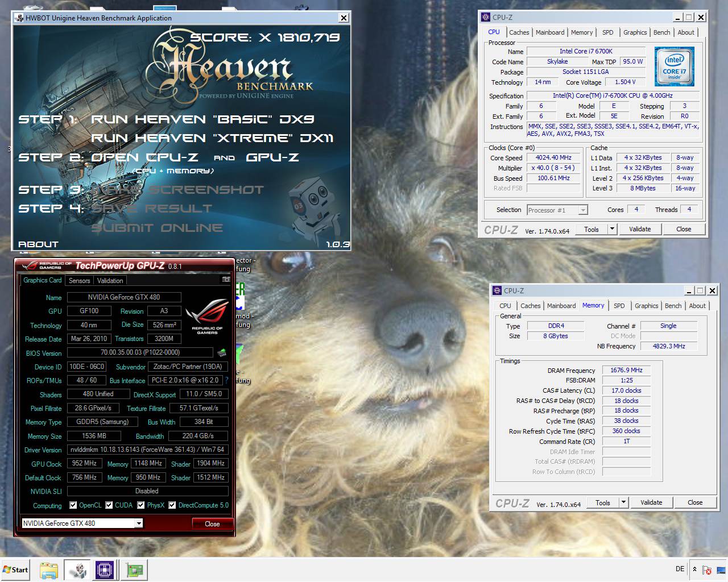Click the Core Speed value 4024.40 MHz
This screenshot has height=582, width=728.
click(x=553, y=157)
